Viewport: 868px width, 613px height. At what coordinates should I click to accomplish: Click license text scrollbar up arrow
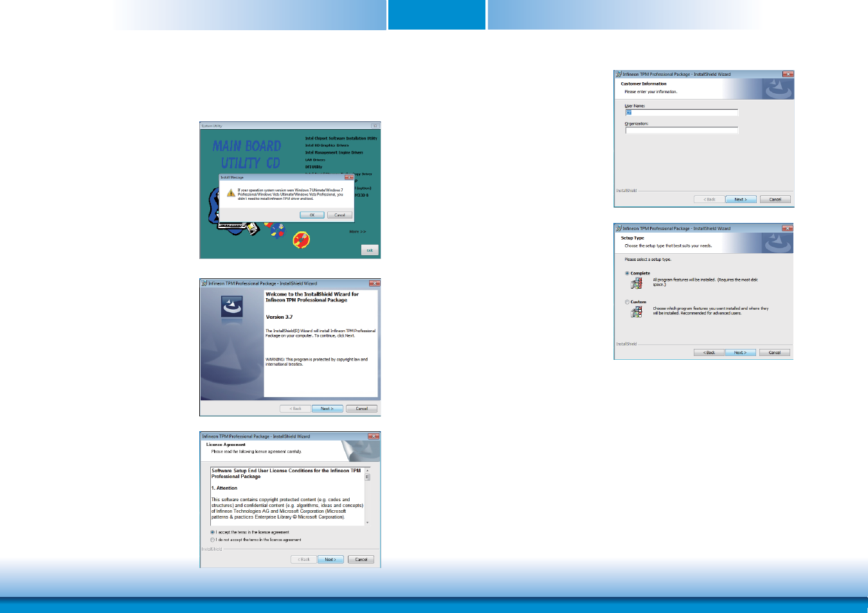(x=368, y=470)
